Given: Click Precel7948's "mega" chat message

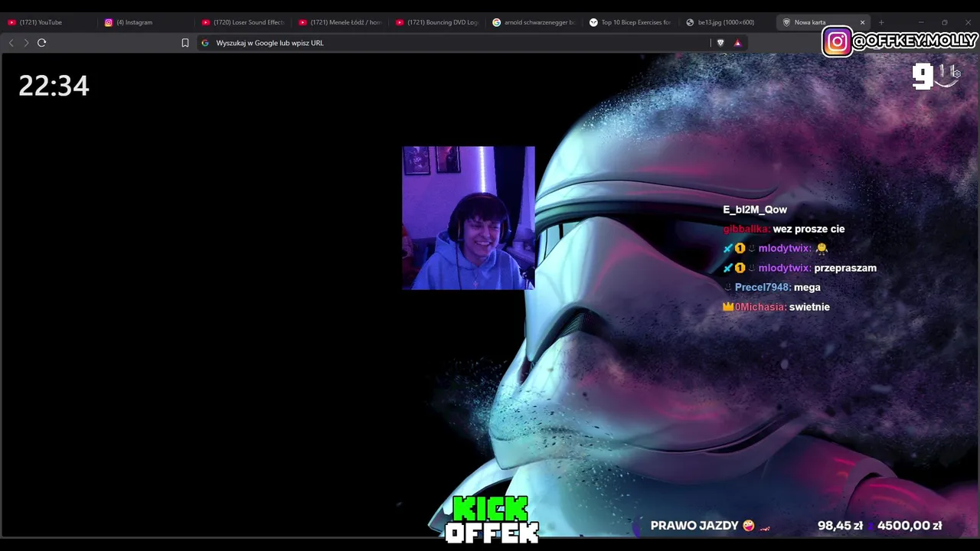Looking at the screenshot, I should click(x=807, y=287).
